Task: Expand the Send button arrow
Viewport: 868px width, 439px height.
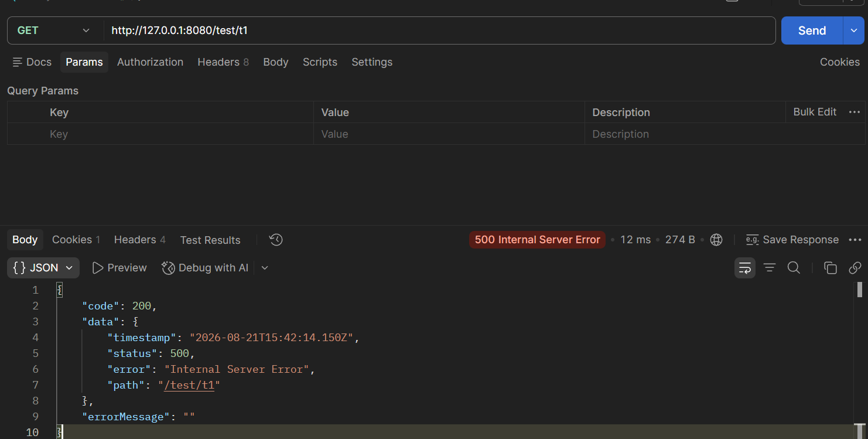Action: pos(853,30)
